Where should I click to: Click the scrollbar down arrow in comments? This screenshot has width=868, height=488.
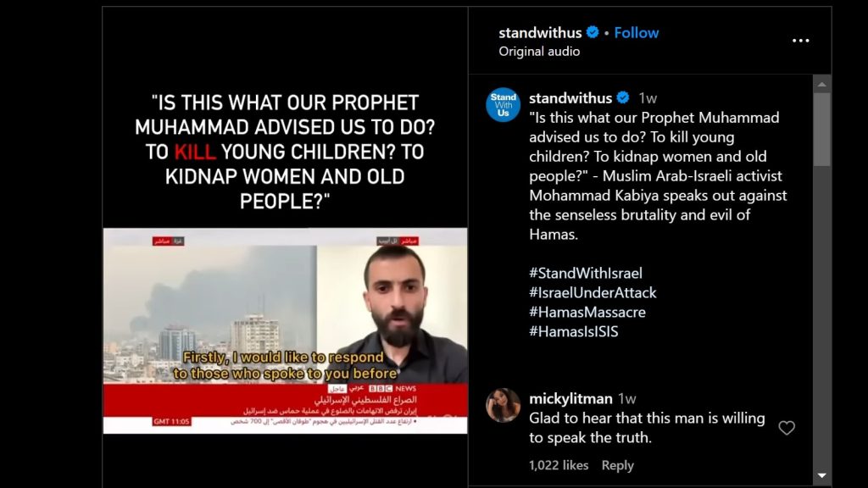[x=822, y=476]
